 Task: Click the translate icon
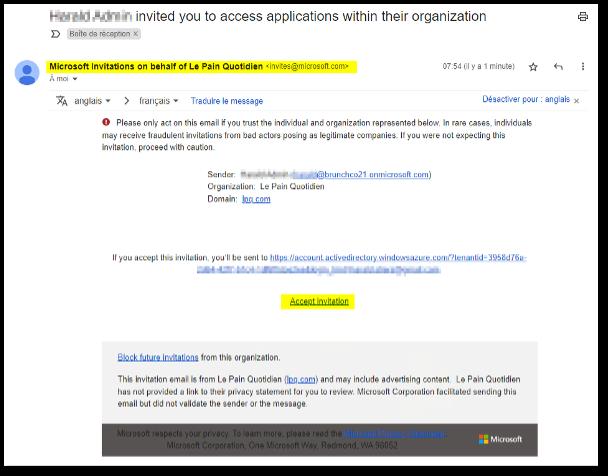[62, 101]
